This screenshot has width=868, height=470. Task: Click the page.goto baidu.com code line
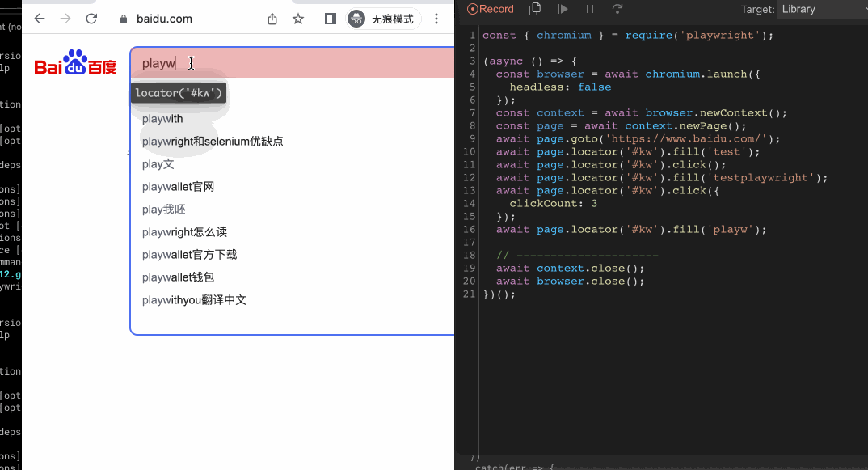pyautogui.click(x=638, y=138)
